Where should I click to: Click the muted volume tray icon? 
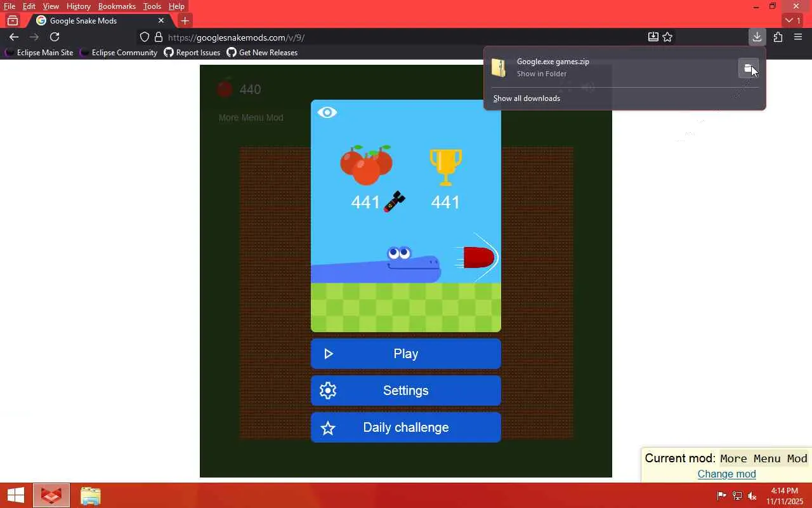[x=752, y=496]
